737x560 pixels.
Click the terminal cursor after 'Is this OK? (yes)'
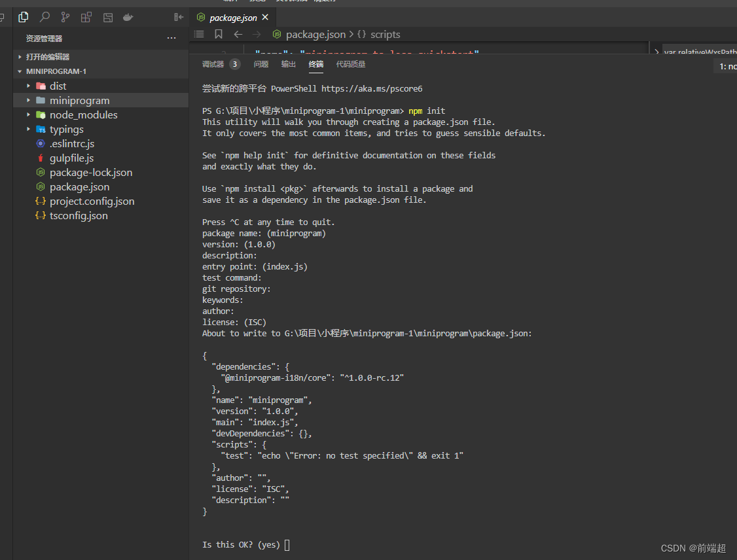pos(287,545)
